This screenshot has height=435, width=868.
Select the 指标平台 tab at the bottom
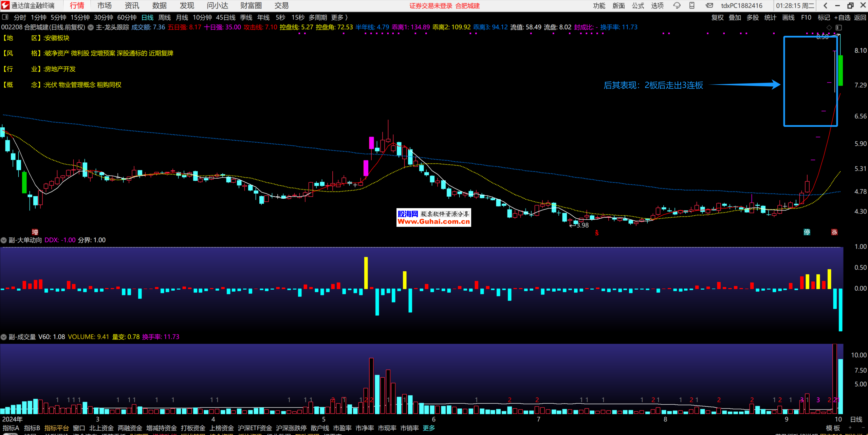click(x=56, y=428)
